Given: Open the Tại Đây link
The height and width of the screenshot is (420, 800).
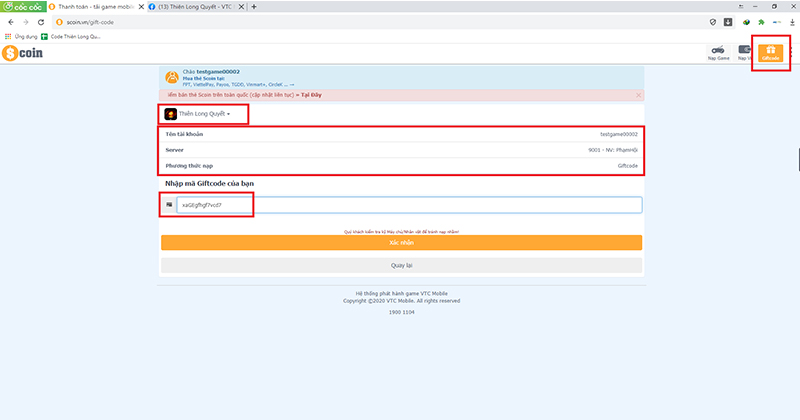Looking at the screenshot, I should click(311, 95).
